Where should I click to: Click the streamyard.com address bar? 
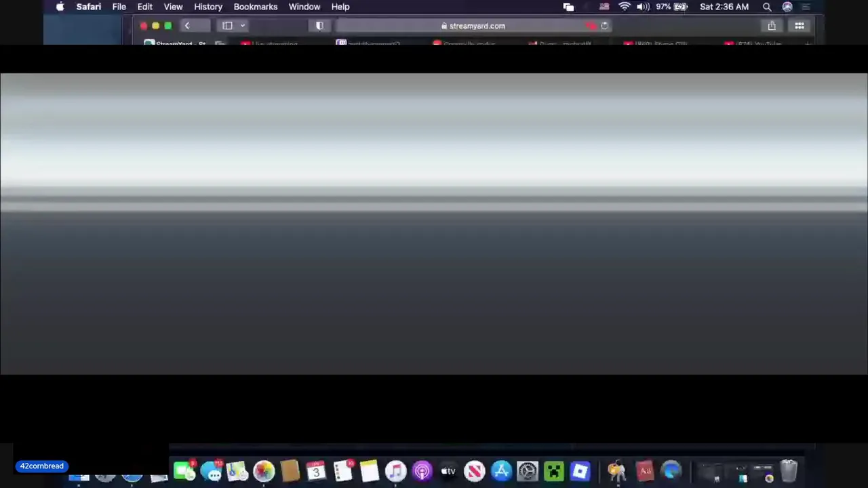(473, 26)
